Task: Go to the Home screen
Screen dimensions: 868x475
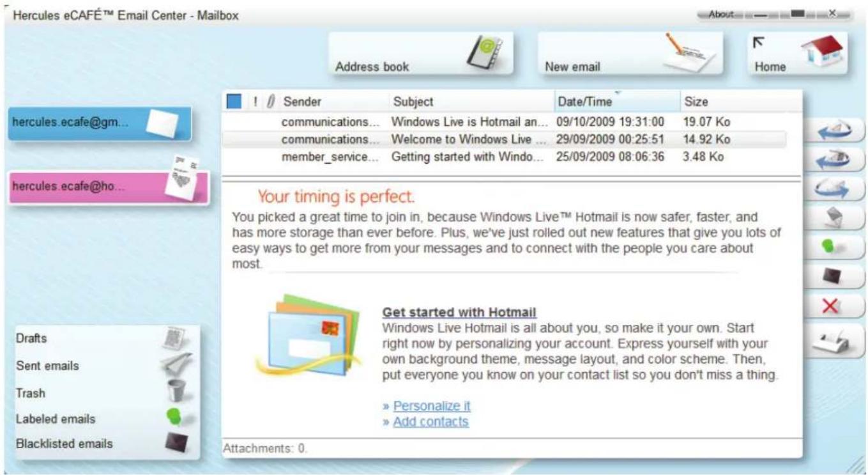Action: coord(797,54)
